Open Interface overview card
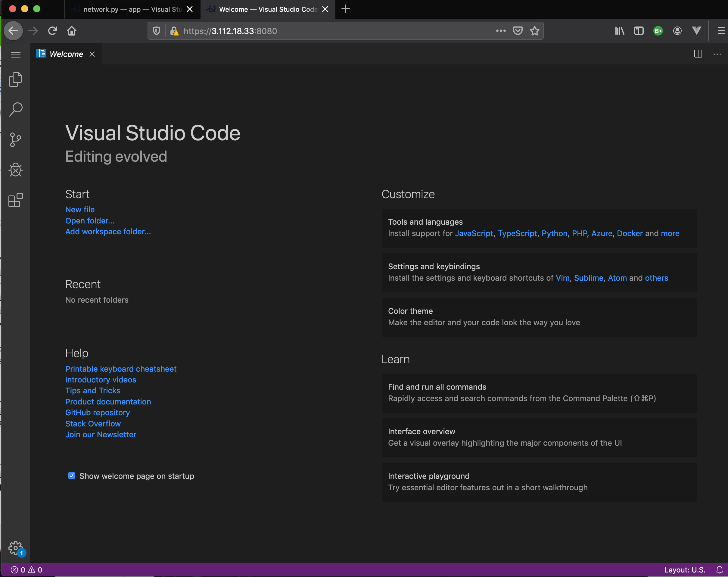This screenshot has width=728, height=577. [x=539, y=438]
